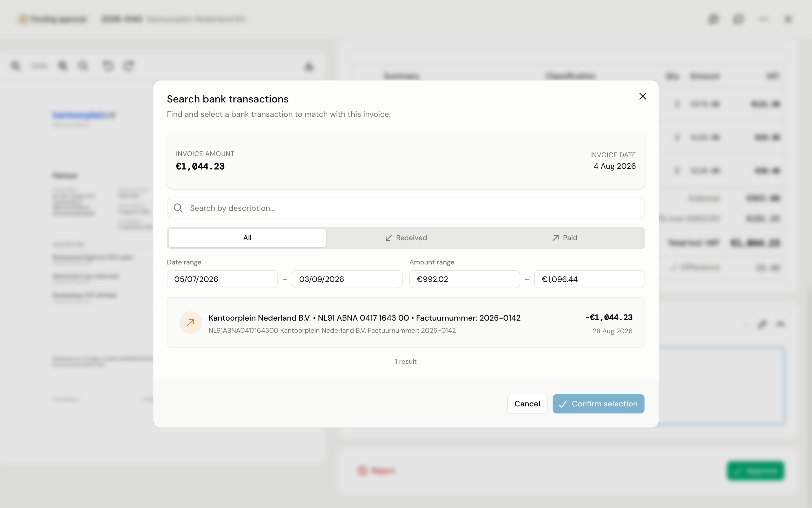Edit maximum amount €1,096.44

pyautogui.click(x=589, y=279)
